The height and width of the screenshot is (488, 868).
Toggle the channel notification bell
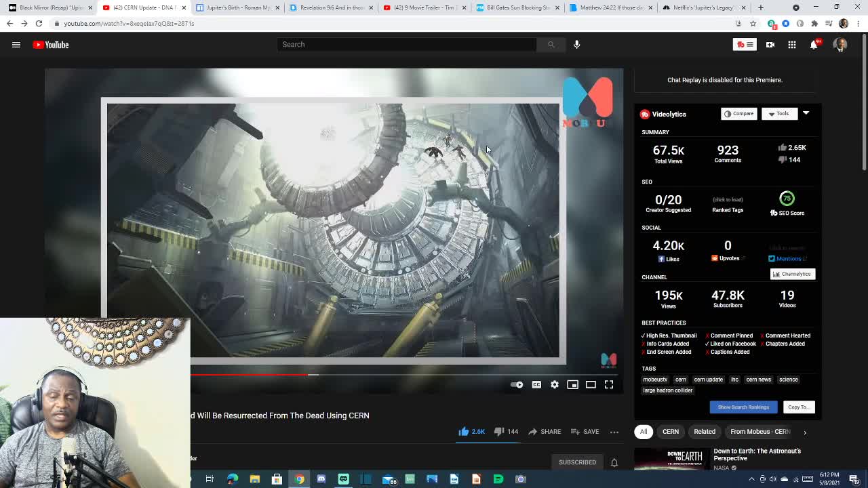[614, 462]
